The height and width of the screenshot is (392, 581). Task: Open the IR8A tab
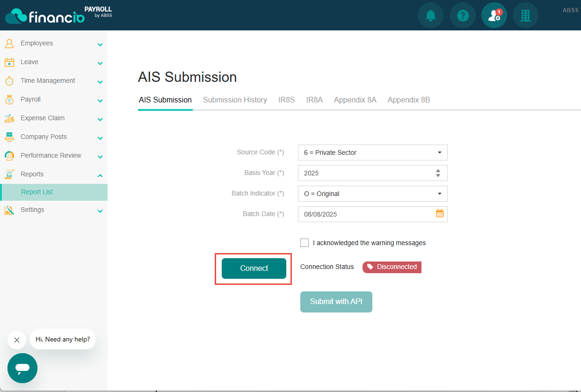click(x=314, y=100)
